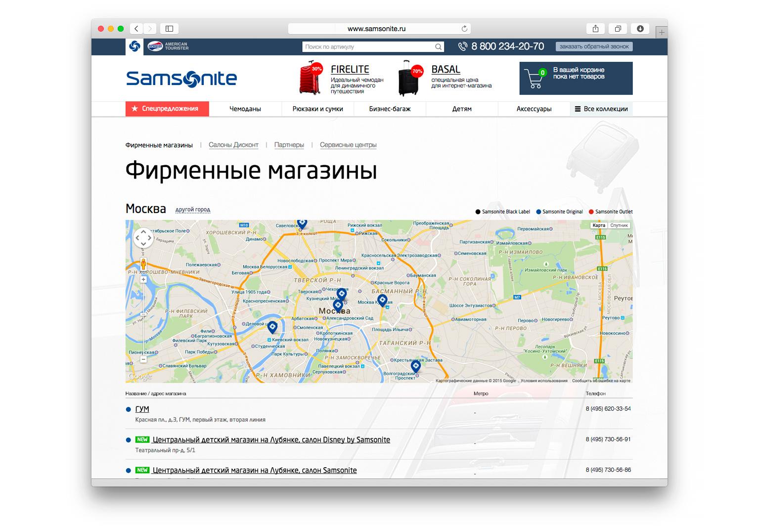Image resolution: width=760 pixels, height=532 pixels.
Task: Open the Safari share menu
Action: 596,29
